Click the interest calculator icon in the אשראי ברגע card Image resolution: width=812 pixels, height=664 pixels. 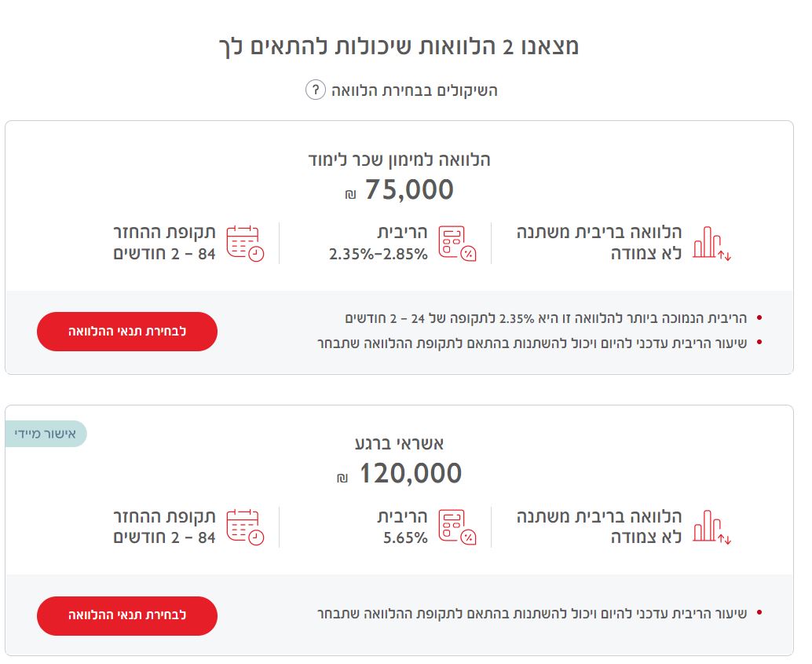coord(457,527)
